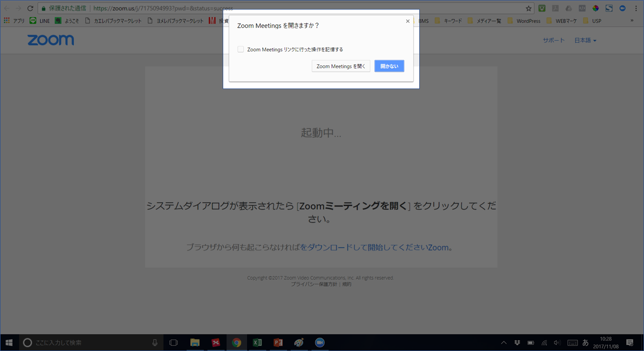This screenshot has width=644, height=351.
Task: Open the キーワード bookmark folder
Action: pyautogui.click(x=448, y=21)
